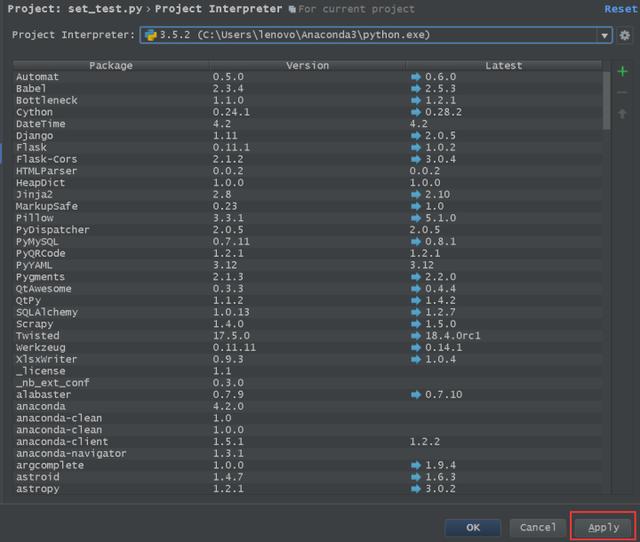Open the interpreter settings gear icon
Image resolution: width=640 pixels, height=542 pixels.
[624, 35]
